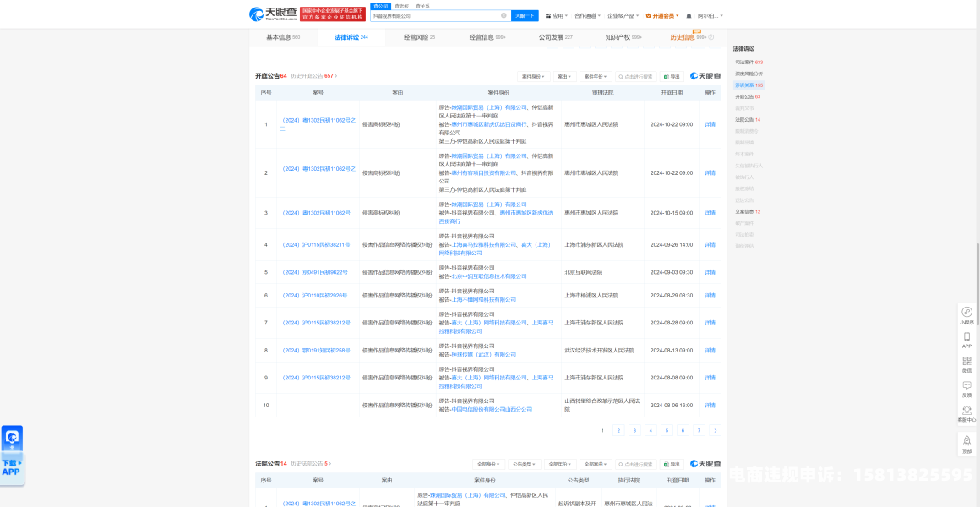Open the 小程序 mini-program icon

pyautogui.click(x=966, y=316)
